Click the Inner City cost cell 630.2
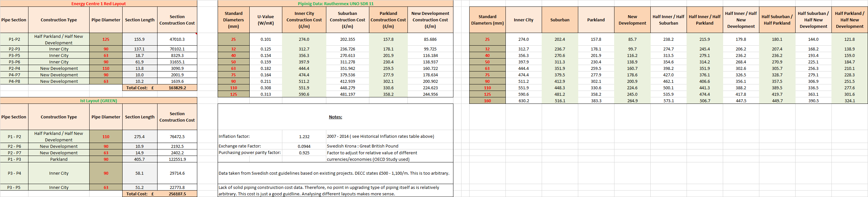 click(x=523, y=101)
